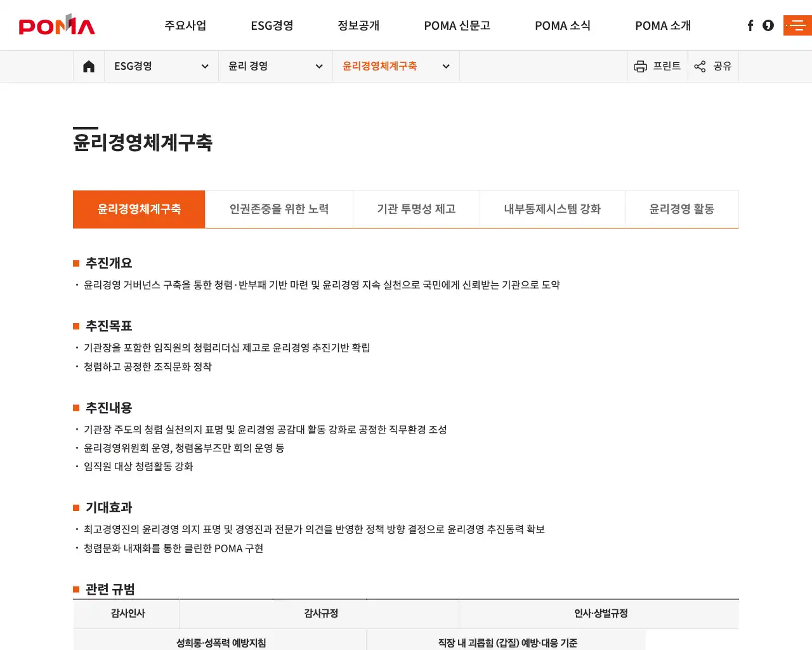Click the share icon
The height and width of the screenshot is (650, 812).
tap(700, 66)
